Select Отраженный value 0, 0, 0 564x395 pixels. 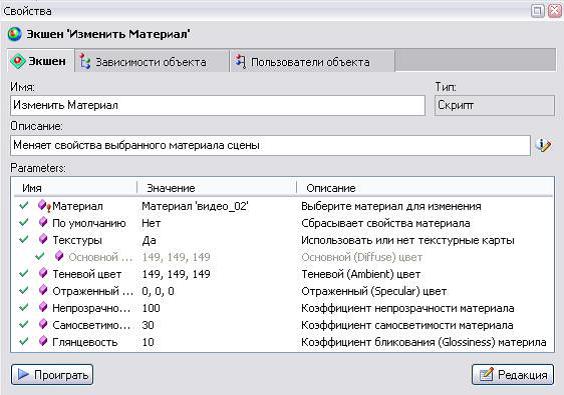(x=158, y=291)
